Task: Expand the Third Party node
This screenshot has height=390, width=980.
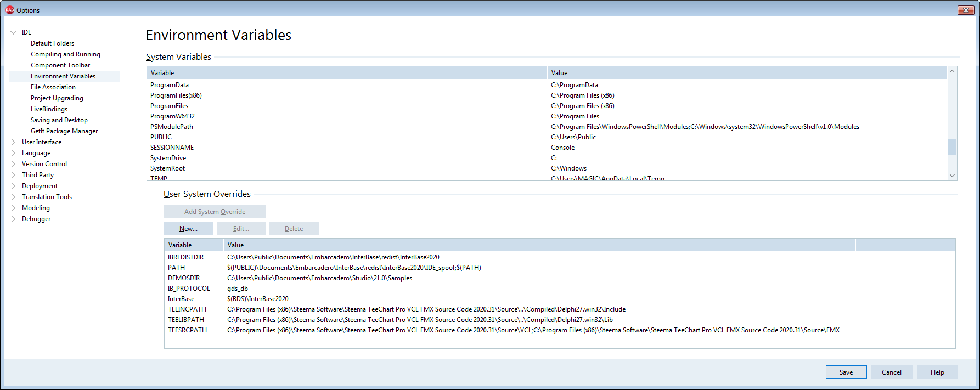Action: [13, 175]
